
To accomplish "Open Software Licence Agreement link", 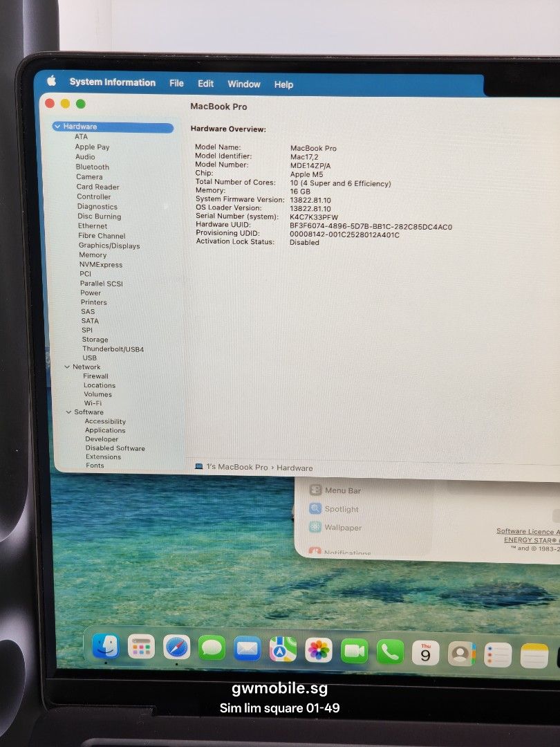I will click(x=528, y=531).
